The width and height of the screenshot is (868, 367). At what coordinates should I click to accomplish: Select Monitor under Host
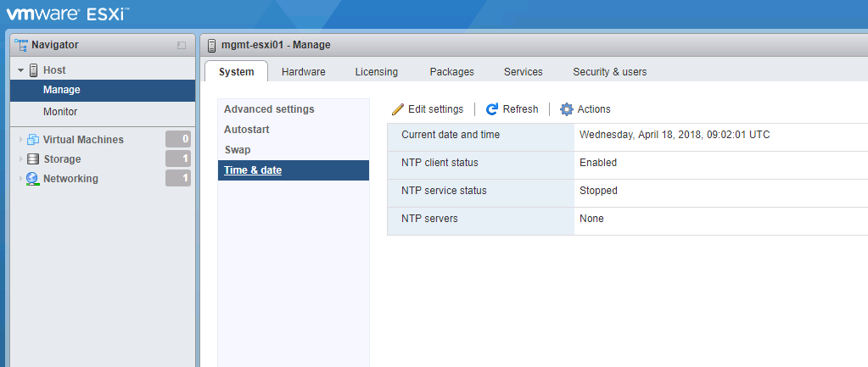60,112
